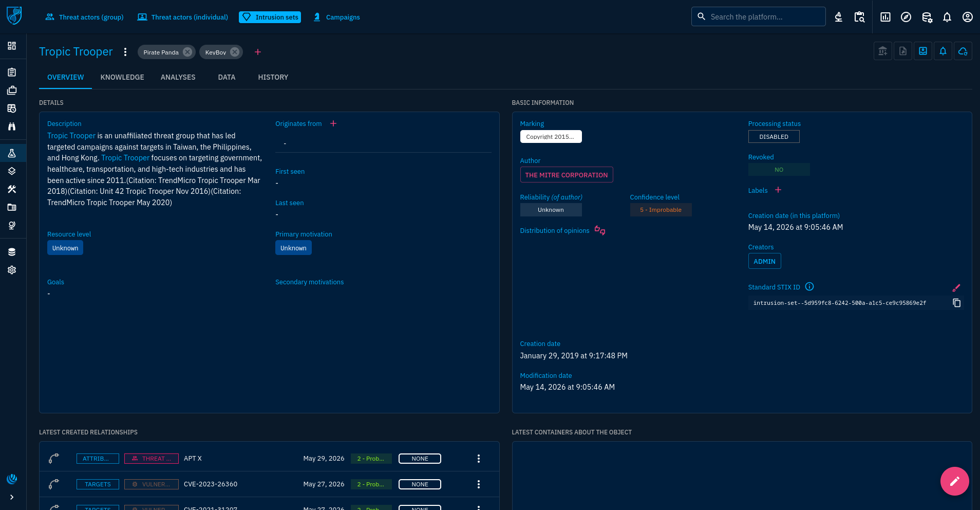Focus the Search the platform field
The width and height of the screenshot is (980, 510).
click(x=758, y=16)
